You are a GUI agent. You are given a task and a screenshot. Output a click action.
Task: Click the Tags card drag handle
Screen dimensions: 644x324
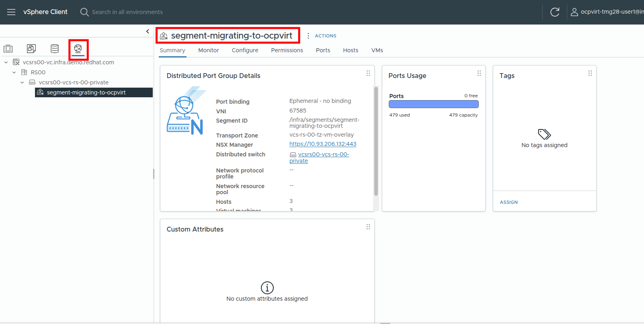point(590,73)
